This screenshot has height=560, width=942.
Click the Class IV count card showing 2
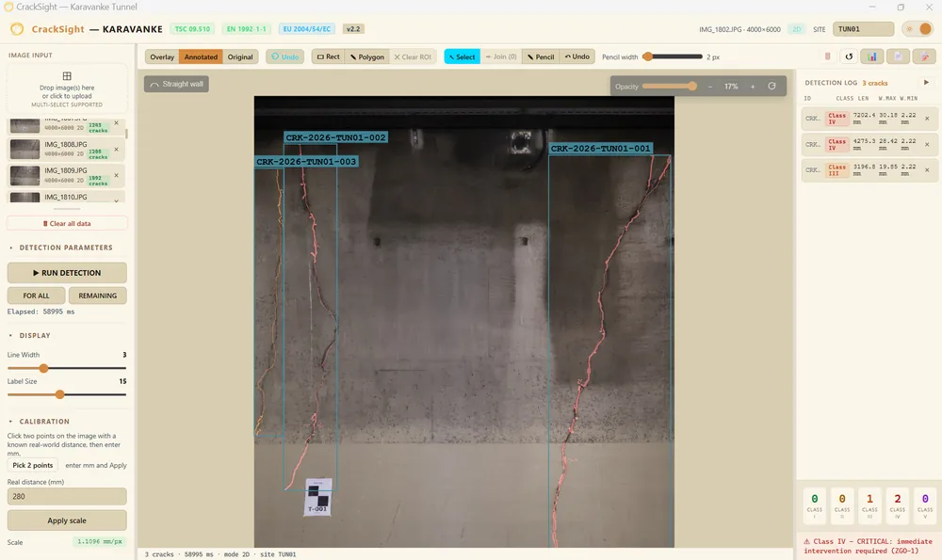tap(897, 504)
